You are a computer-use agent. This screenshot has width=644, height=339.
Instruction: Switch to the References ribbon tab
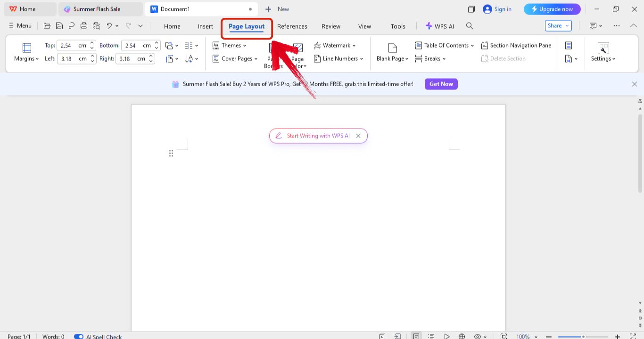pyautogui.click(x=292, y=26)
